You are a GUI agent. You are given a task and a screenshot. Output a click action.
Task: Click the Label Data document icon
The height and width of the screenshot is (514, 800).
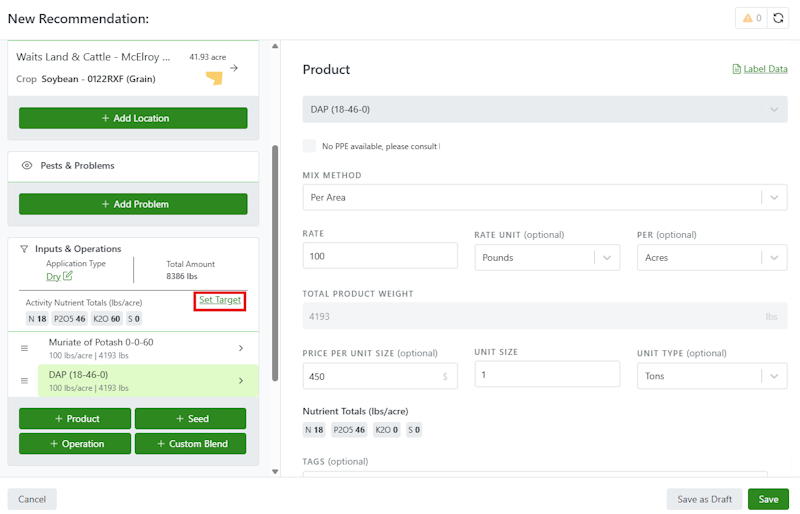pyautogui.click(x=737, y=69)
